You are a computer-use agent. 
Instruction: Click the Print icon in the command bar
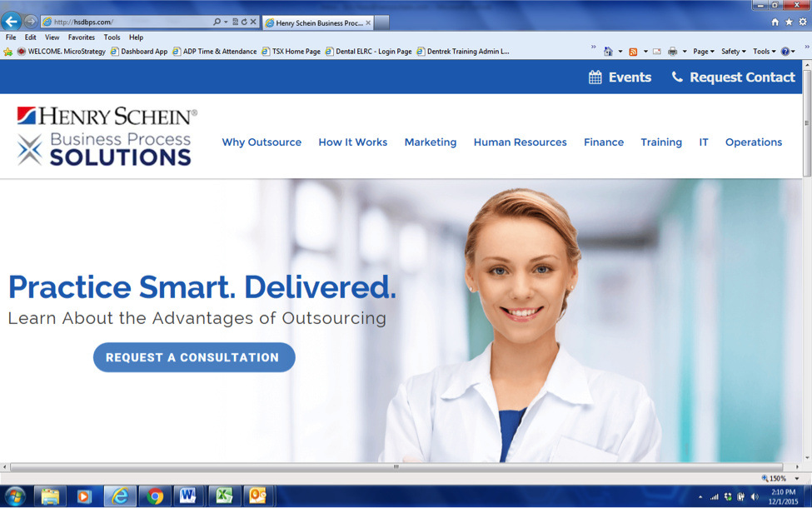pos(673,51)
